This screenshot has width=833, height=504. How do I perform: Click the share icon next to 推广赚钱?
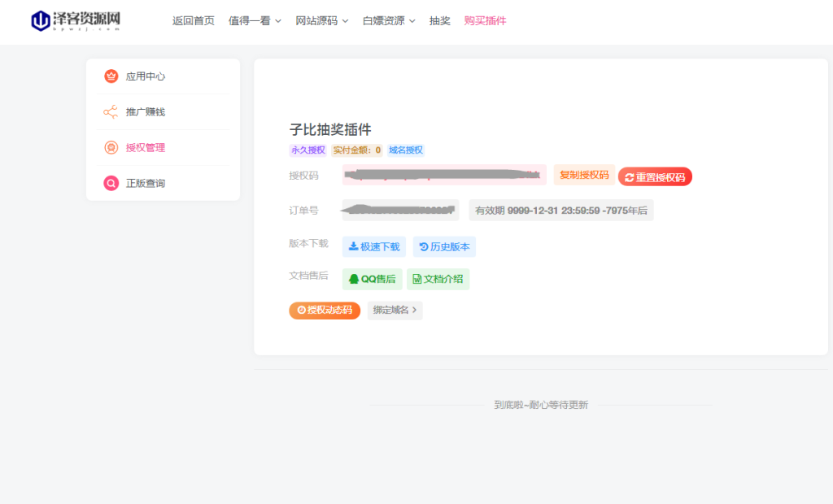pos(110,111)
